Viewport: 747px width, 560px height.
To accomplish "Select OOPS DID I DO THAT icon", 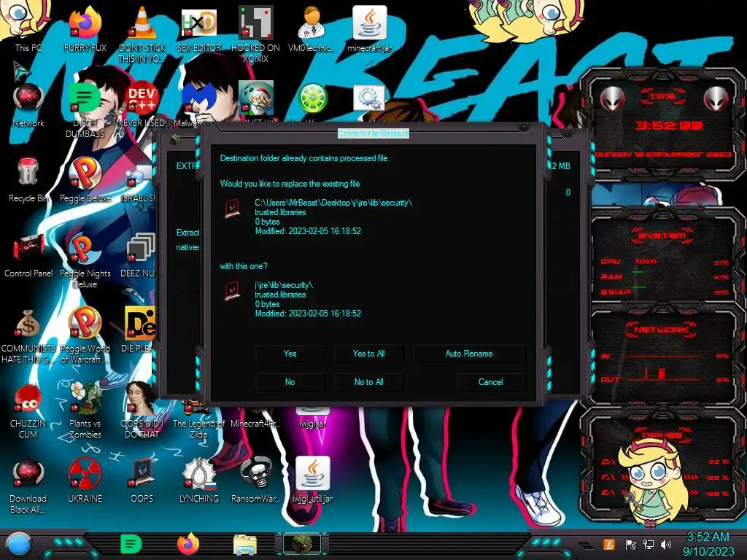I will (x=142, y=411).
